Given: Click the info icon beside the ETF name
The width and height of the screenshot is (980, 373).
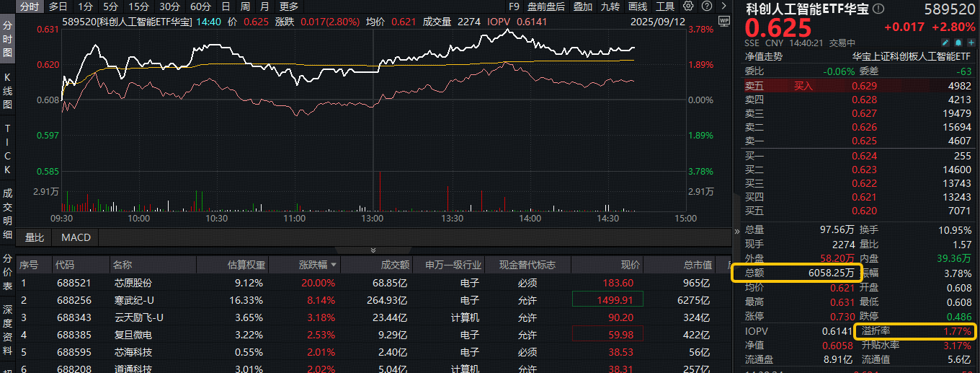Looking at the screenshot, I should point(877,9).
